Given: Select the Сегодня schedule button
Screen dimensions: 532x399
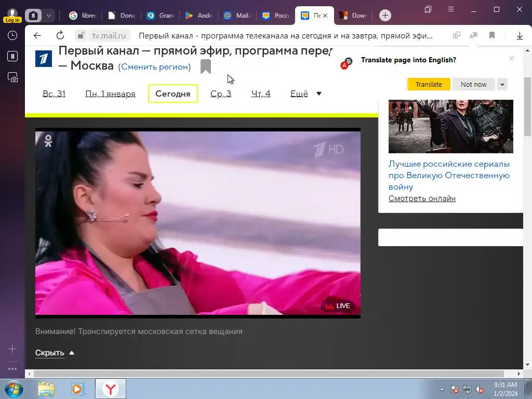Looking at the screenshot, I should 173,94.
